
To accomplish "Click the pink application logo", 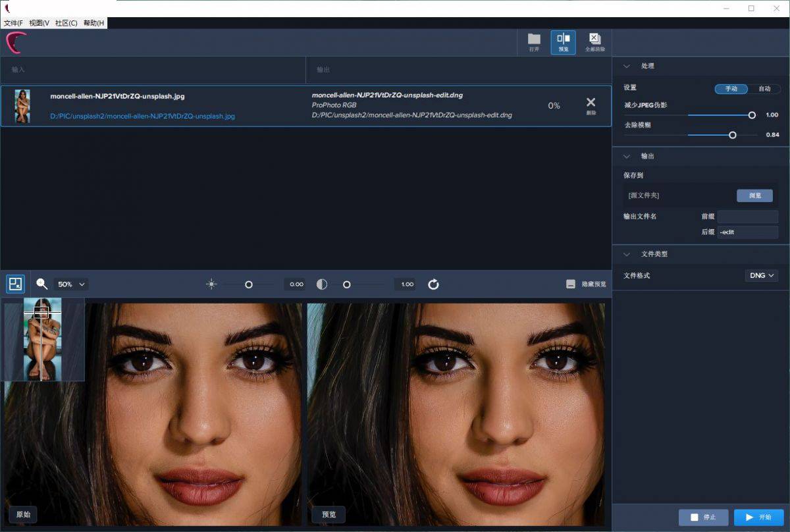I will (x=16, y=43).
